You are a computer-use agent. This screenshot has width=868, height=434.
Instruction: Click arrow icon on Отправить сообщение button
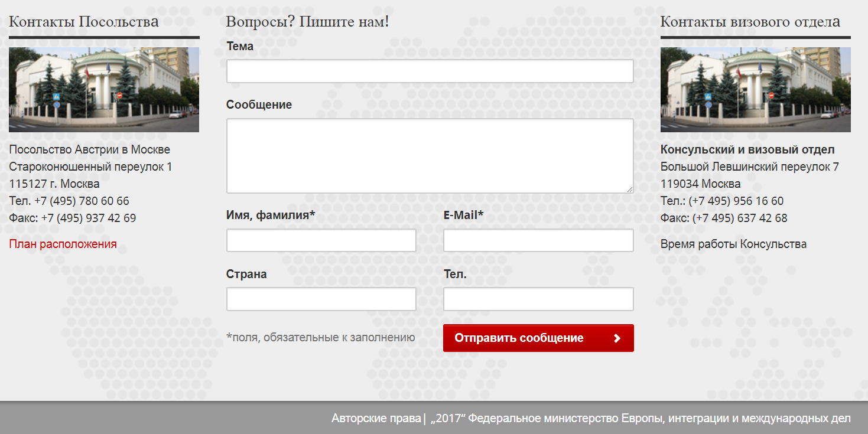point(617,338)
